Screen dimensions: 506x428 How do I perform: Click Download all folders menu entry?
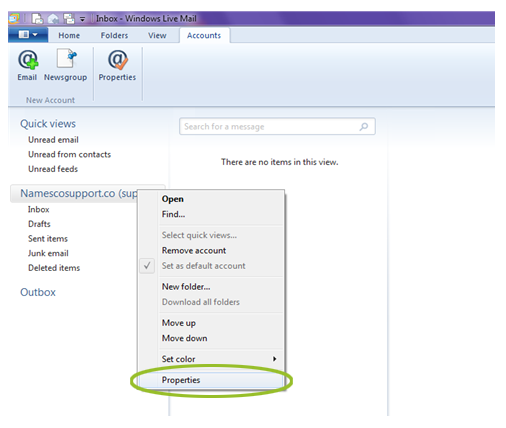[211, 302]
